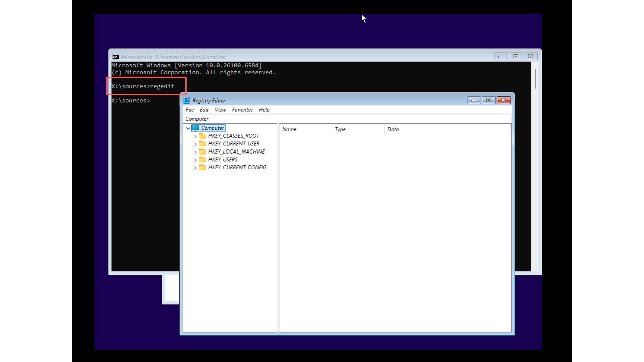Open the Favorites menu
Viewport: 644px width, 362px height.
click(x=242, y=110)
